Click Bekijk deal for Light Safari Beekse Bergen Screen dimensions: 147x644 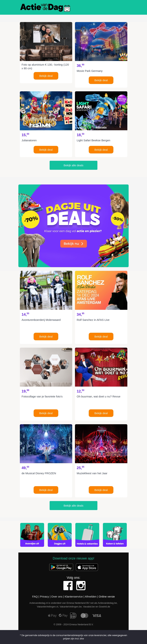pyautogui.click(x=101, y=150)
